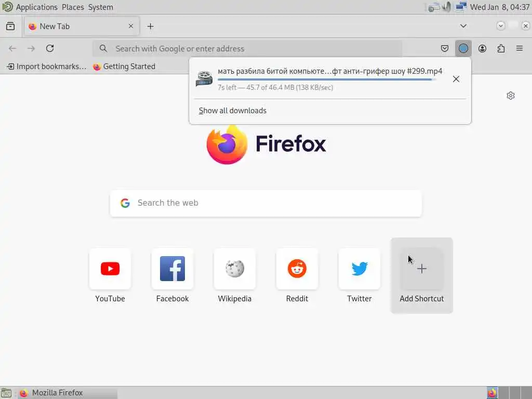
Task: Cancel the mp4 download with X
Action: tap(456, 79)
